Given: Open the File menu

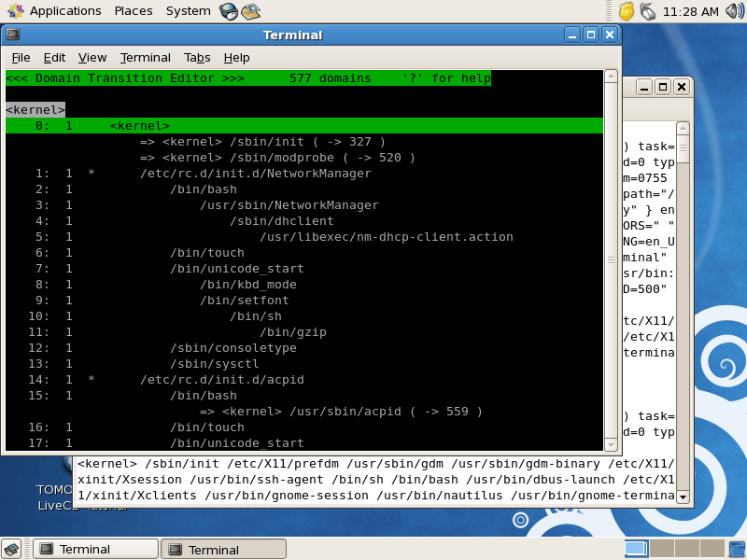Looking at the screenshot, I should [x=21, y=58].
